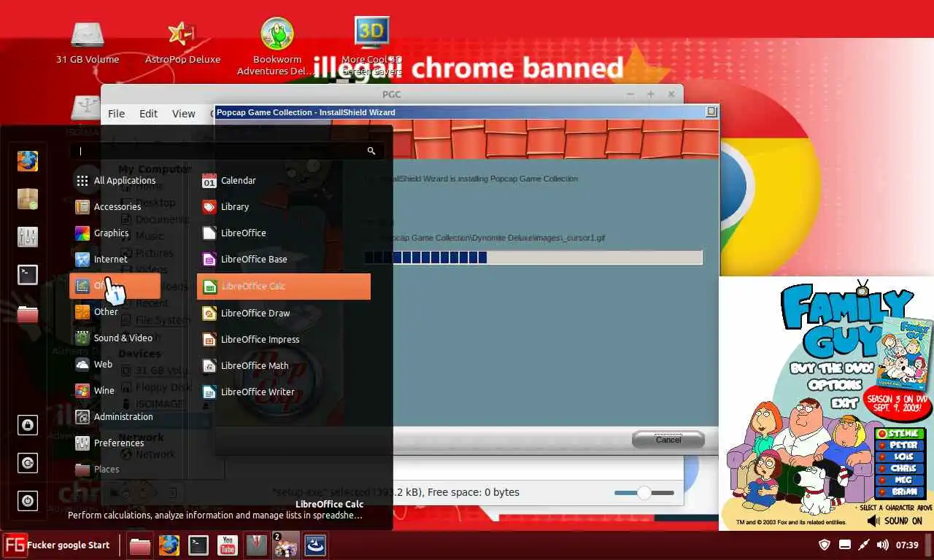
Task: Launch LibreOffice Impress
Action: pyautogui.click(x=284, y=339)
